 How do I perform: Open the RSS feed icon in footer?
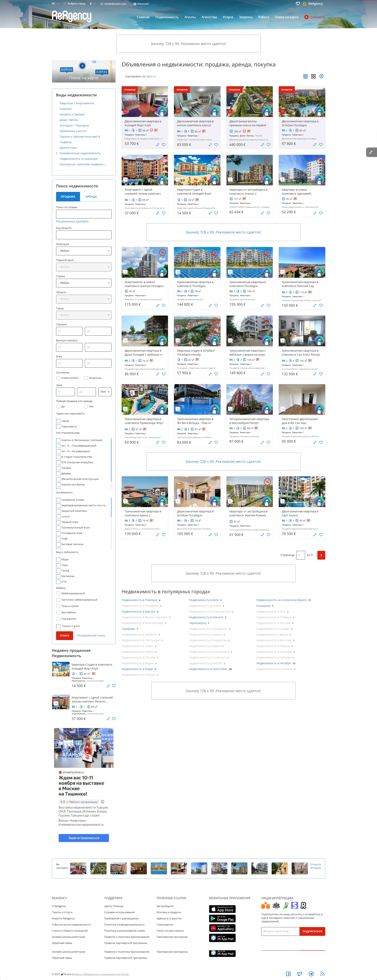click(x=322, y=973)
